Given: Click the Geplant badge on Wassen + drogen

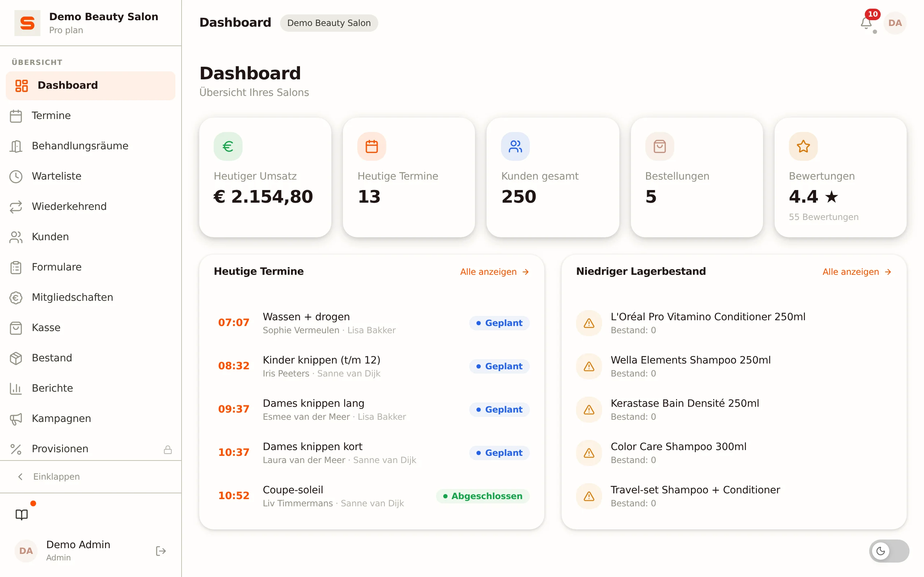Looking at the screenshot, I should point(499,323).
